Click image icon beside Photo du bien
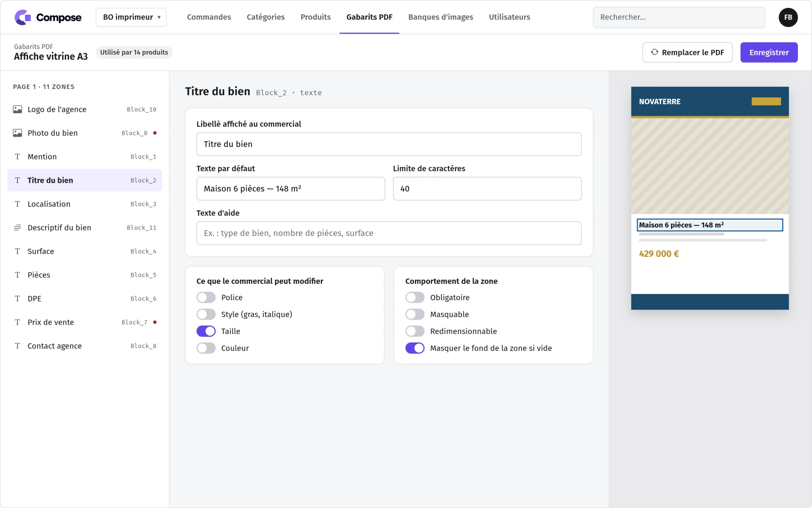 coord(17,133)
